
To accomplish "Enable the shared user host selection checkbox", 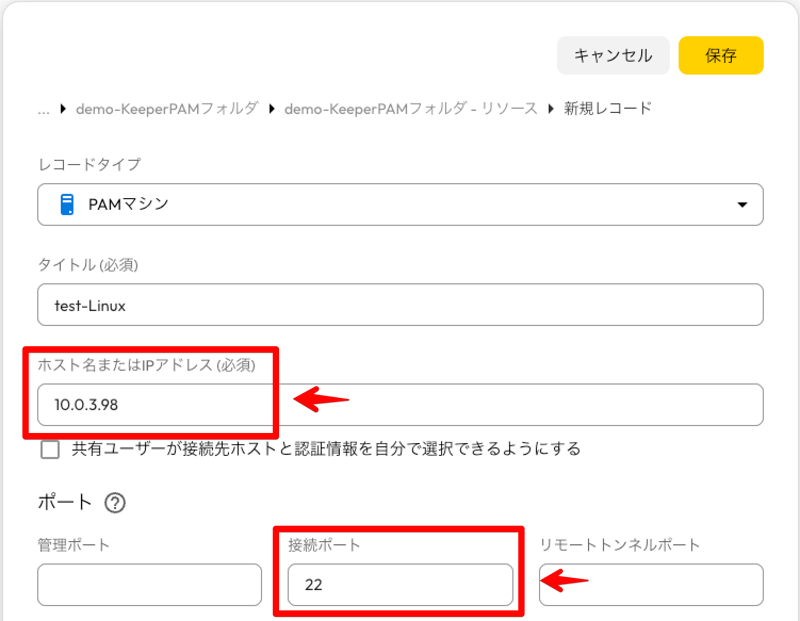I will (50, 449).
